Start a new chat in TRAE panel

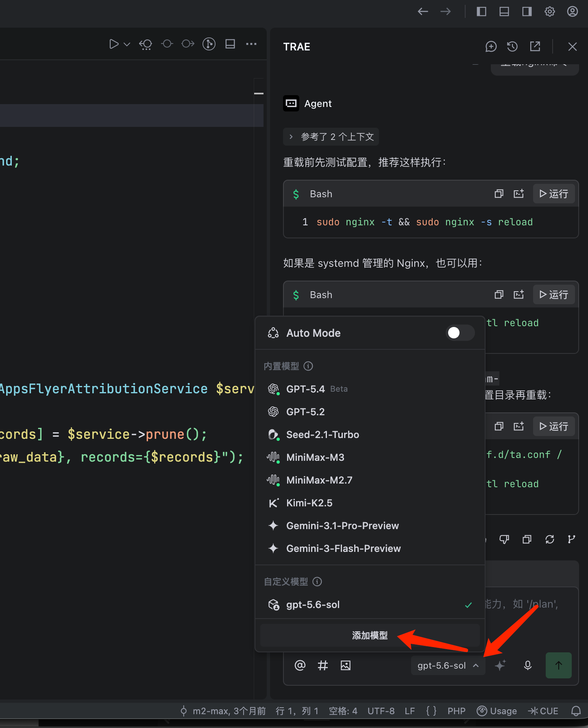[491, 47]
